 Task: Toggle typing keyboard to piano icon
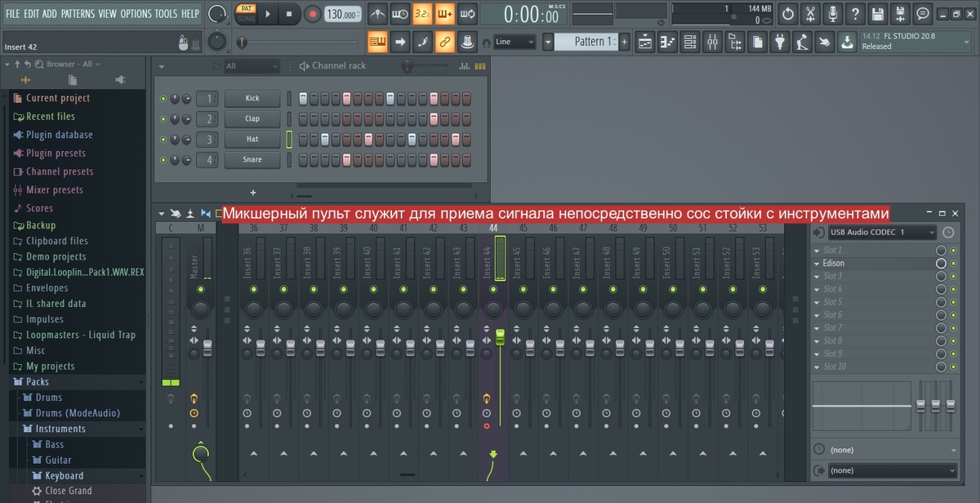378,41
